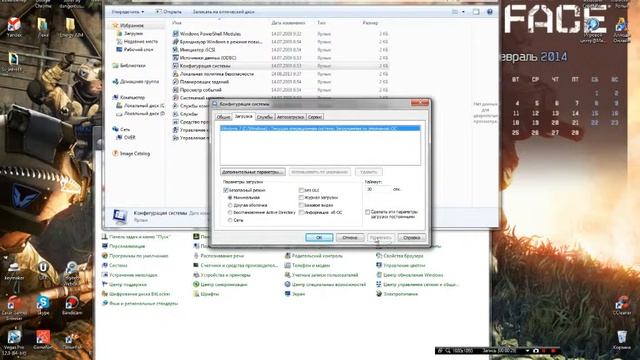
Task: Switch to the Общие tab in System Configuration
Action: (x=223, y=117)
